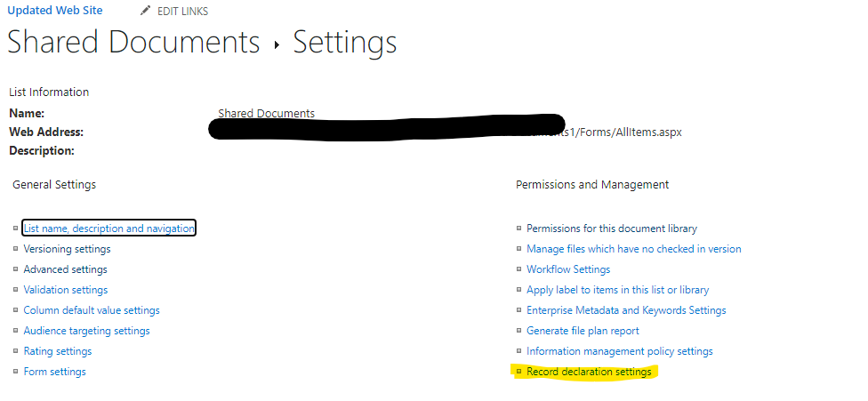Open Validation settings

tap(65, 290)
